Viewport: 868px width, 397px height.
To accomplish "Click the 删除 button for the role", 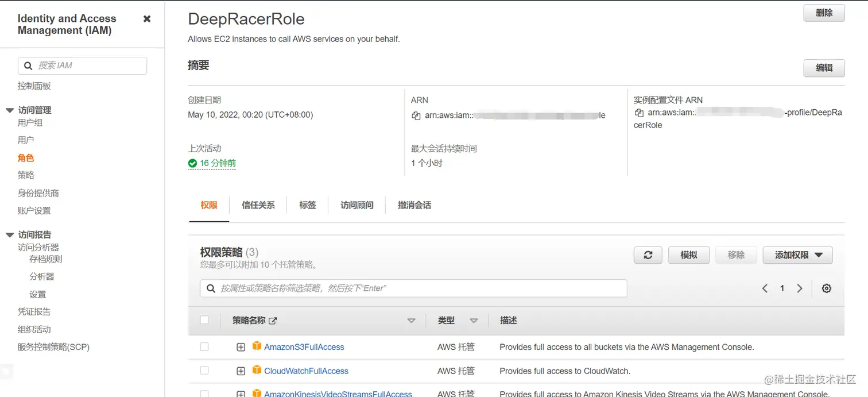I will pyautogui.click(x=824, y=13).
